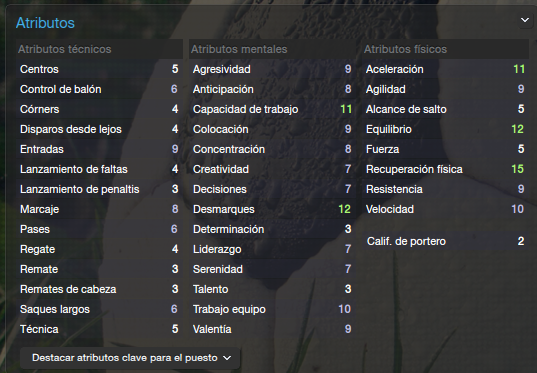The image size is (537, 373).
Task: Open the 'Destacar atributos clave para el puesto' dropdown
Action: coord(130,358)
